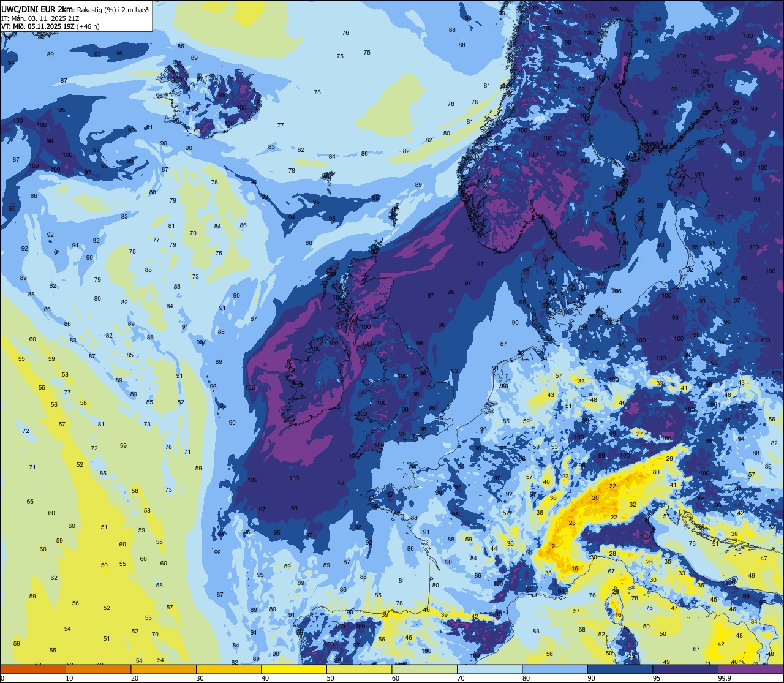Viewport: 784px width, 683px height.
Task: Click the legend tick label '90'
Action: coord(591,678)
